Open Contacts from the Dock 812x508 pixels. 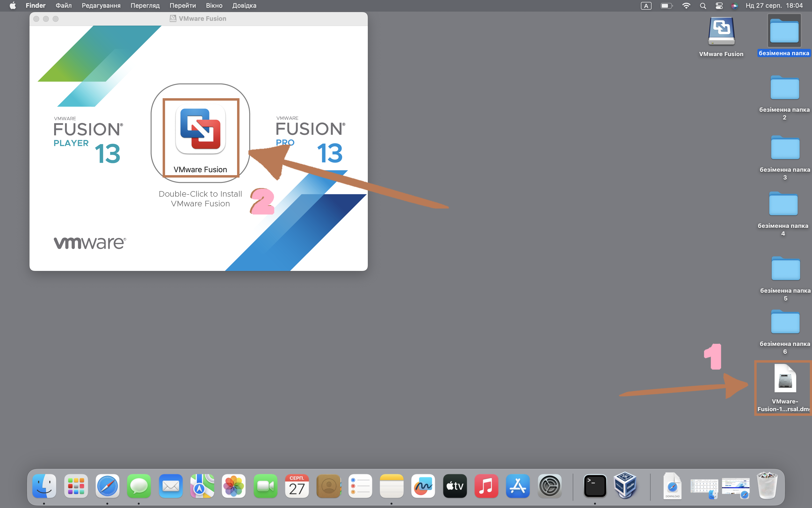[328, 486]
